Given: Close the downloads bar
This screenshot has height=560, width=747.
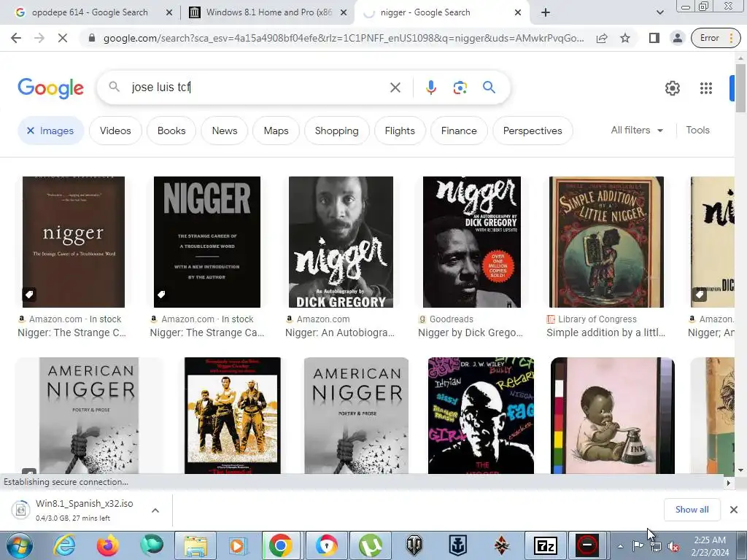Looking at the screenshot, I should click(x=734, y=510).
